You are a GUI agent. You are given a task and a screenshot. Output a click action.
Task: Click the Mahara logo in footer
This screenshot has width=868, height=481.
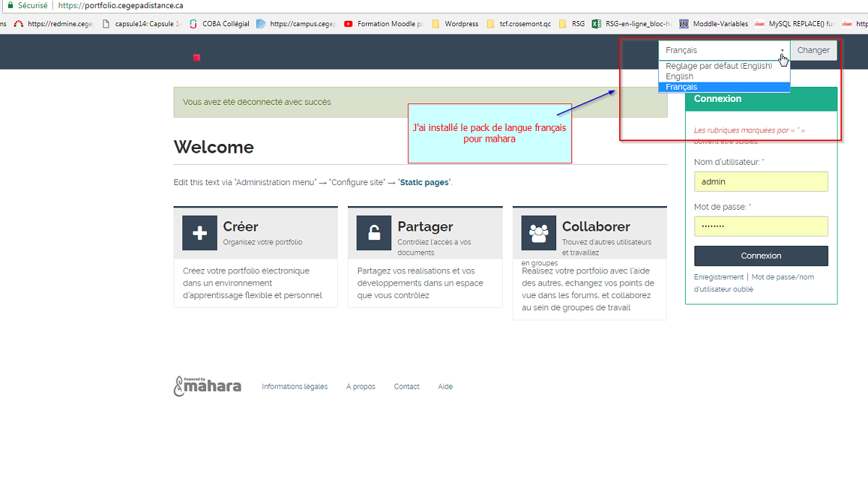(x=208, y=386)
